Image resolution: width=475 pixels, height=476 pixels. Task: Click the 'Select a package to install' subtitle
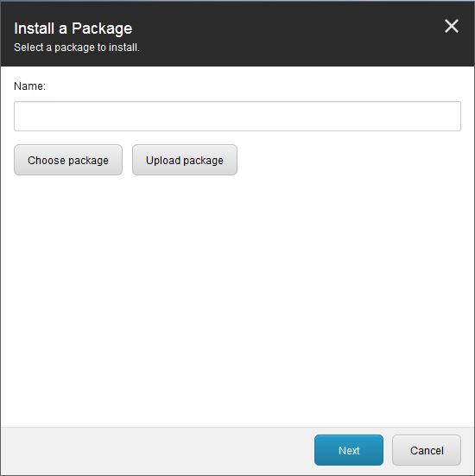point(77,48)
